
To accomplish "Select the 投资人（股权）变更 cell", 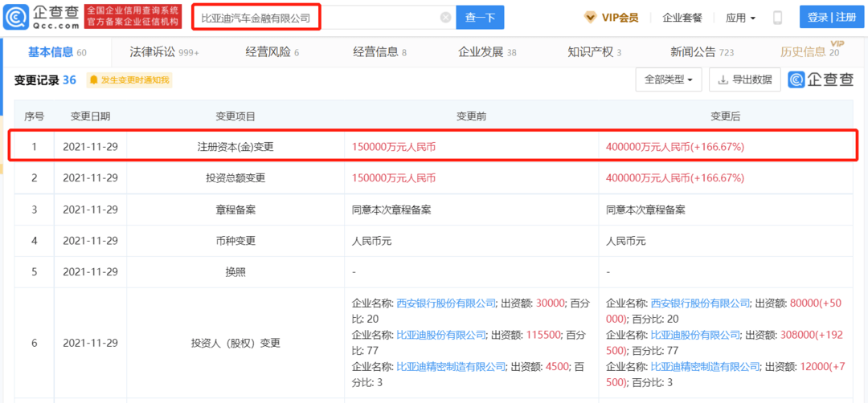I will [x=235, y=343].
